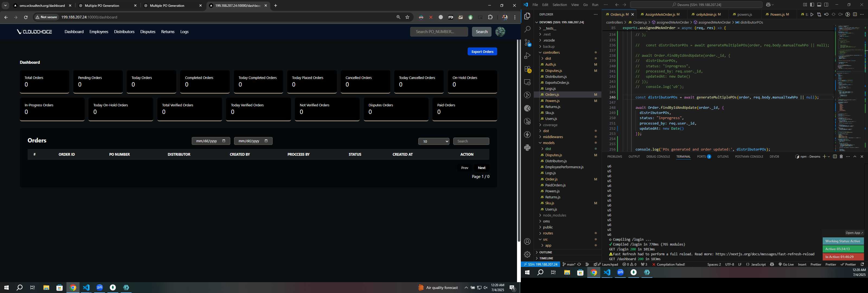Open the terminal launch profile dropdown arrow
This screenshot has height=293, width=868.
click(x=829, y=157)
